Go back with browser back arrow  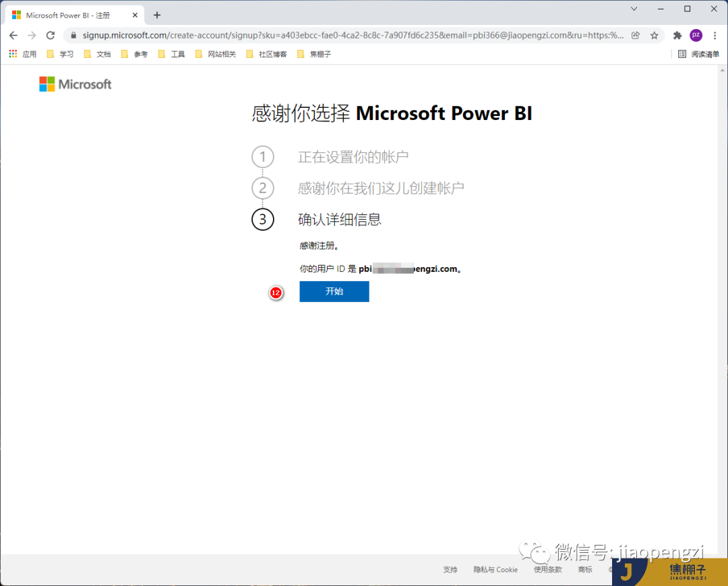point(13,35)
